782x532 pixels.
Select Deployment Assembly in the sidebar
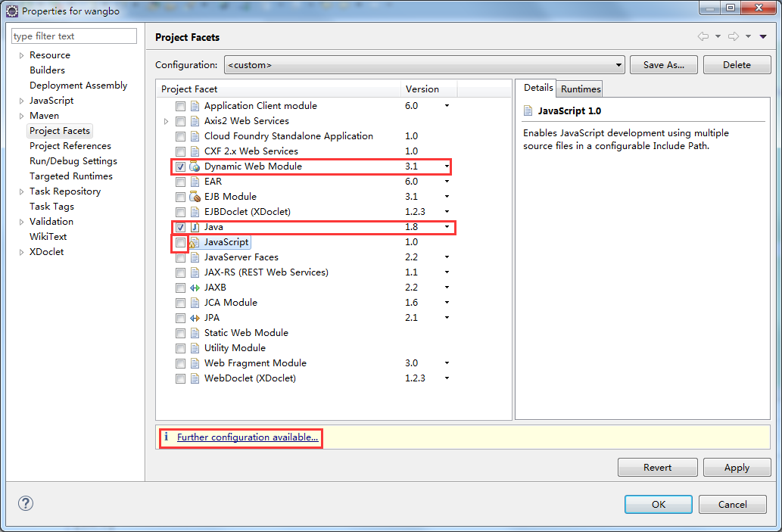(x=78, y=86)
